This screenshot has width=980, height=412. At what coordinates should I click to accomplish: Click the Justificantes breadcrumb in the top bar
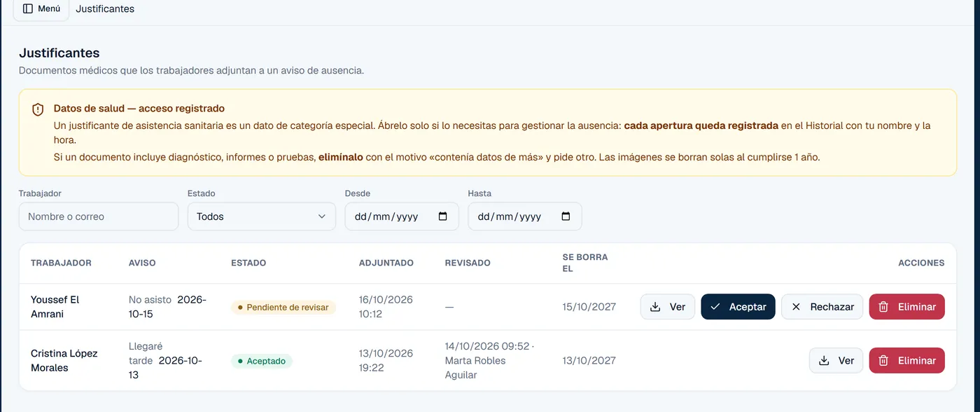pos(105,9)
